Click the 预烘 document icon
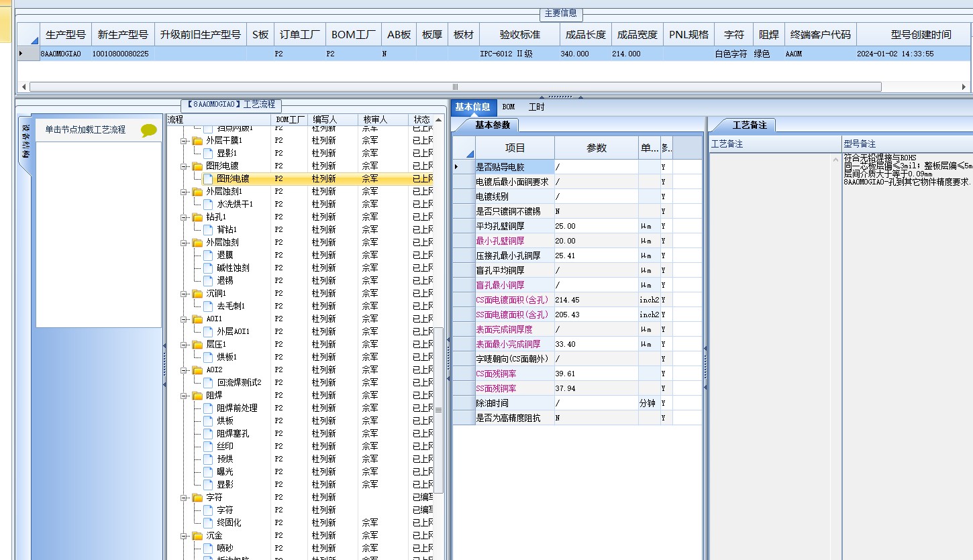This screenshot has width=973, height=560. (208, 459)
